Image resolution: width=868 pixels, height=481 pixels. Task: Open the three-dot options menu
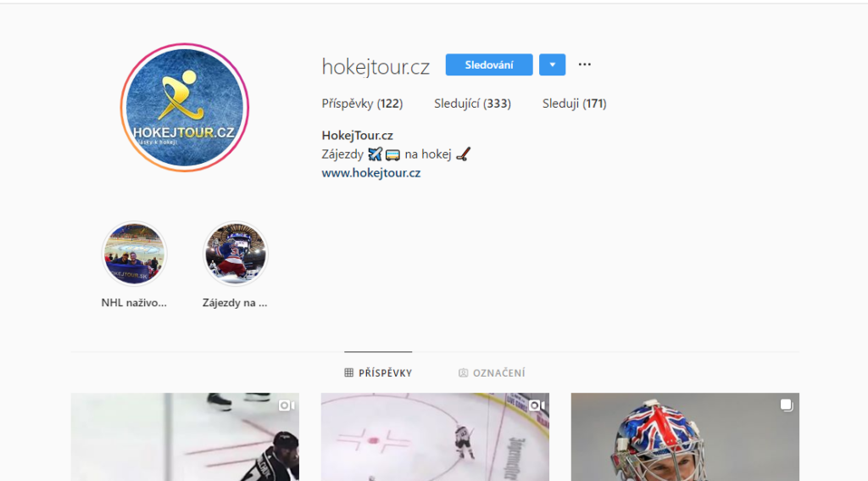(585, 64)
